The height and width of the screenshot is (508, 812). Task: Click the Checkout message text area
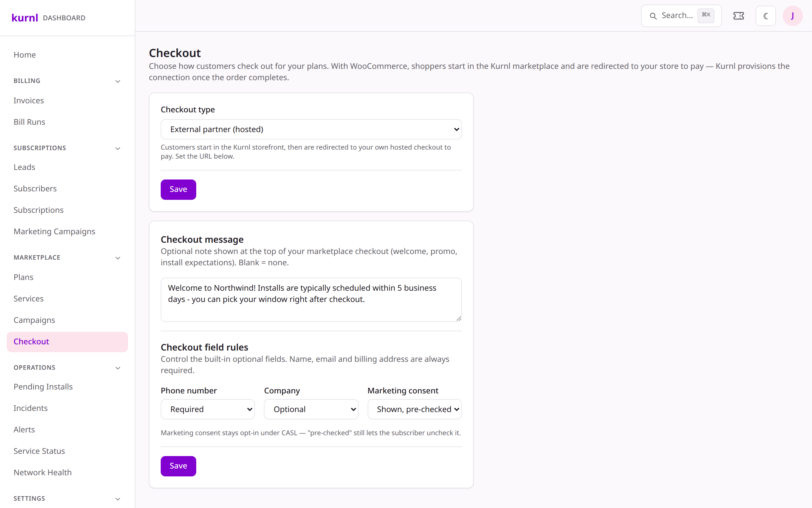(x=311, y=300)
